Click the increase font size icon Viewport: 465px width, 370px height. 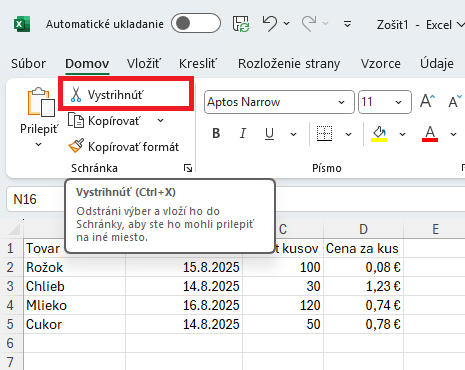[427, 101]
